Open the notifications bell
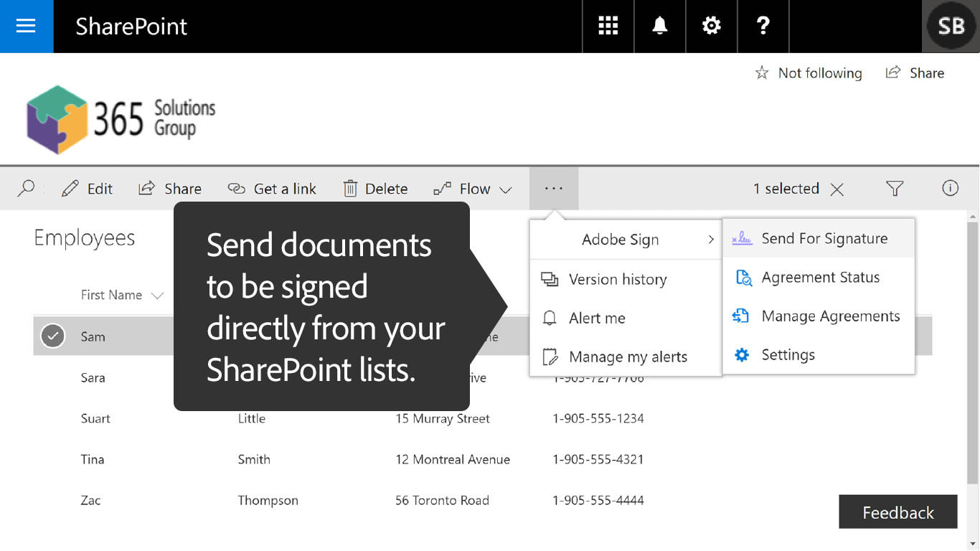980x551 pixels. 660,27
